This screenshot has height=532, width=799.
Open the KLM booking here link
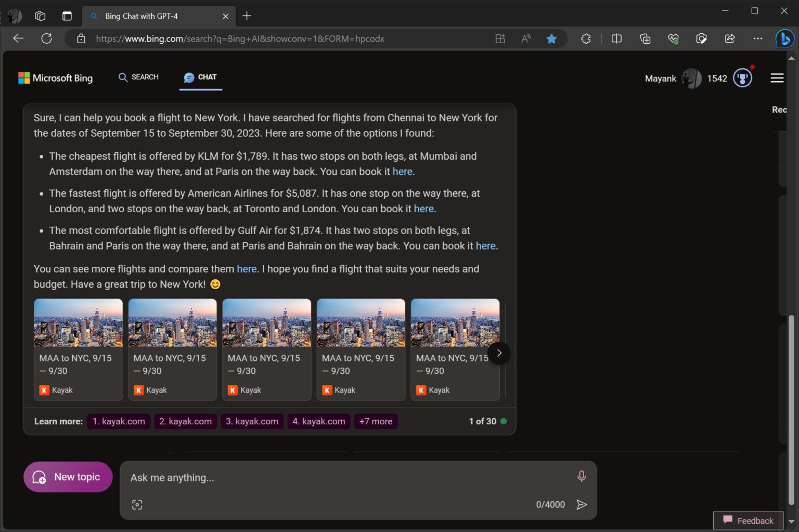coord(402,172)
